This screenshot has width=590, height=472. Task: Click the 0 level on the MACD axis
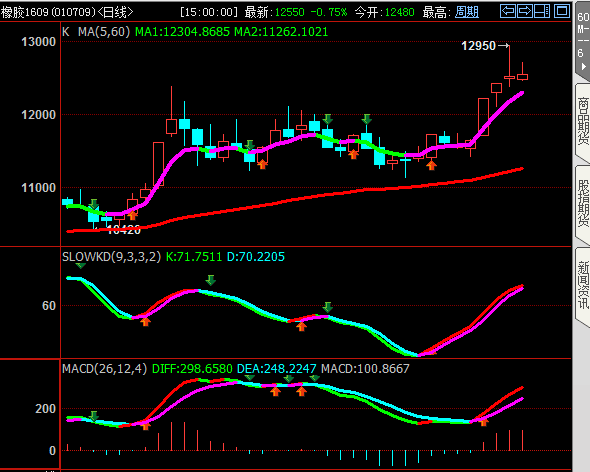[x=52, y=451]
